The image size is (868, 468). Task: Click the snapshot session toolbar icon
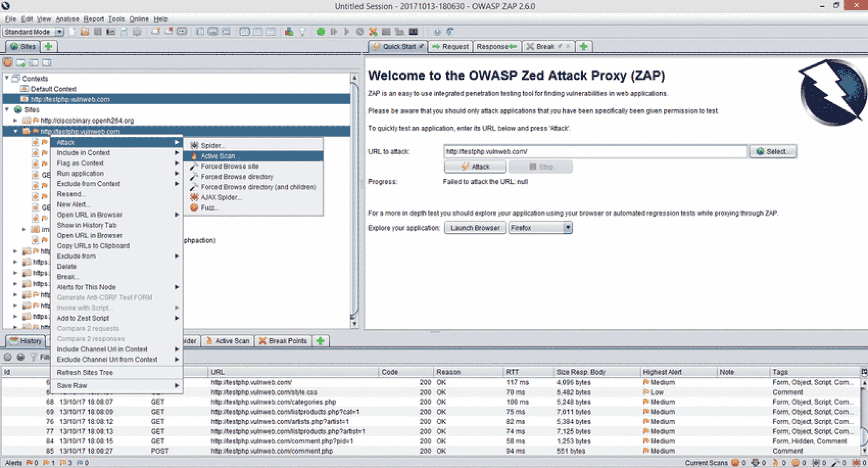111,32
